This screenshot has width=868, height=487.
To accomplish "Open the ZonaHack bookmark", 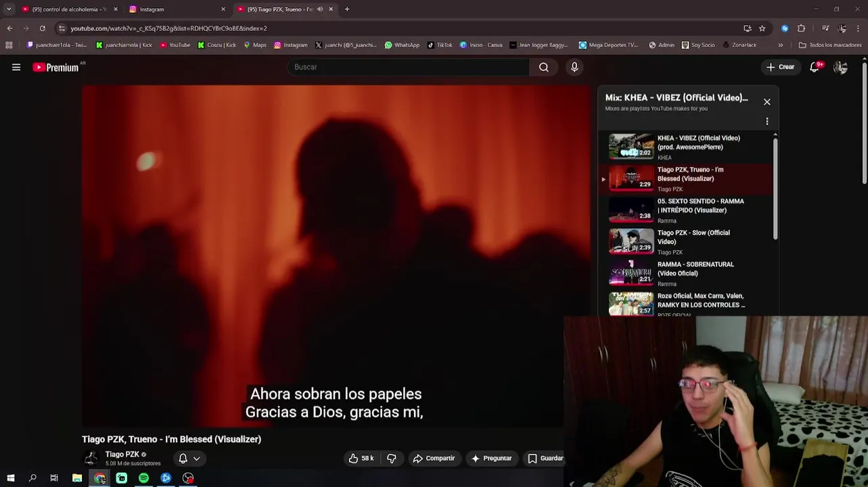I will [739, 45].
